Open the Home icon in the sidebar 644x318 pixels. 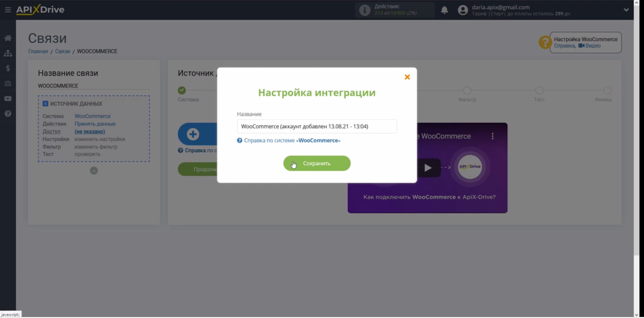pyautogui.click(x=8, y=38)
